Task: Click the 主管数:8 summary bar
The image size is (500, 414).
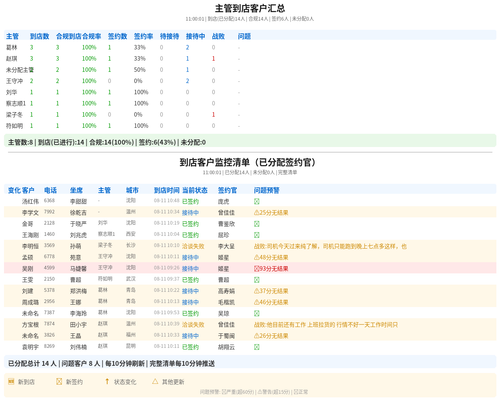Action: coord(250,142)
